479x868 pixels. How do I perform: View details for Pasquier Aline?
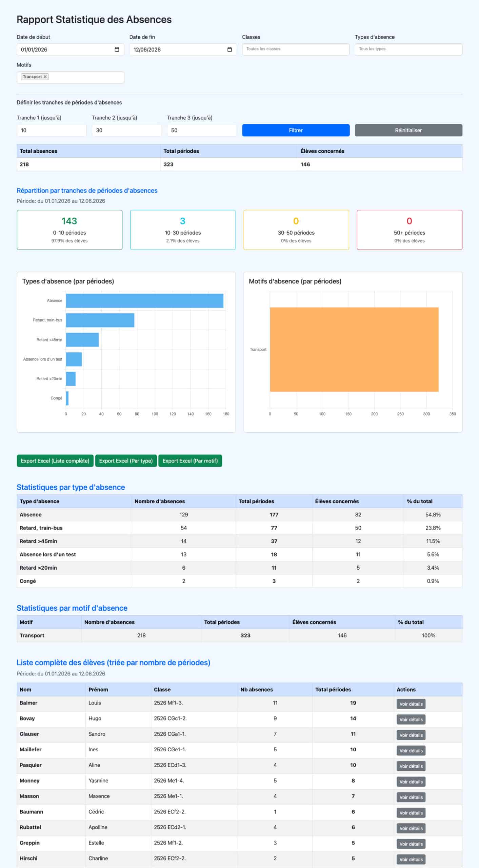pyautogui.click(x=411, y=766)
